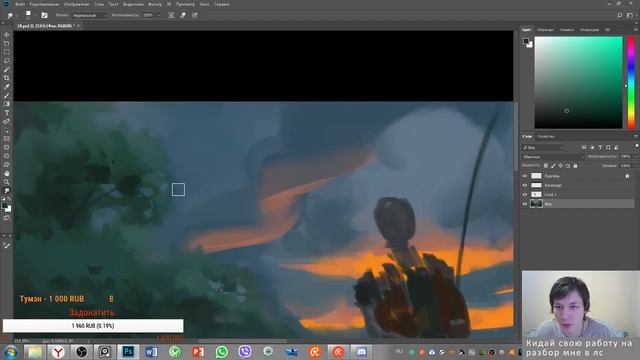Hide the second layer from the top

525,185
